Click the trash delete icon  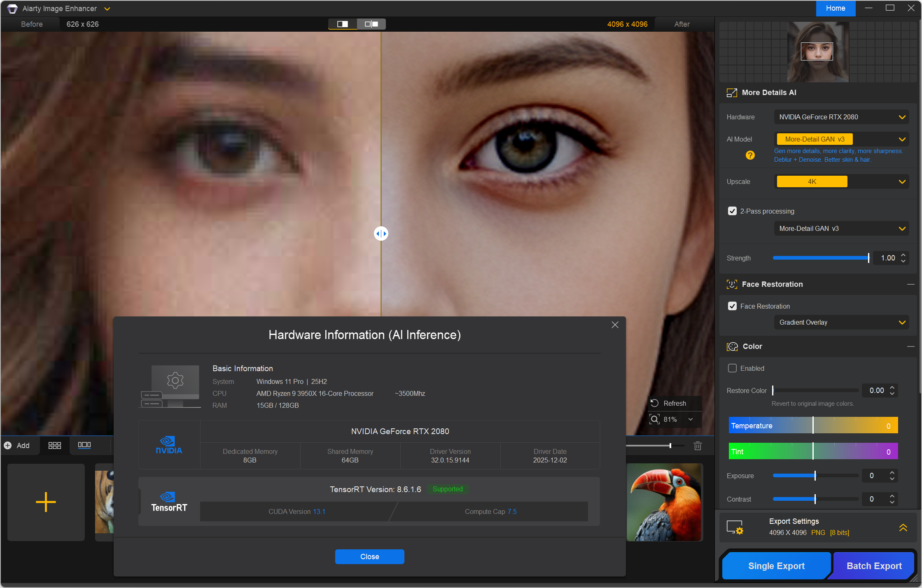(x=698, y=446)
